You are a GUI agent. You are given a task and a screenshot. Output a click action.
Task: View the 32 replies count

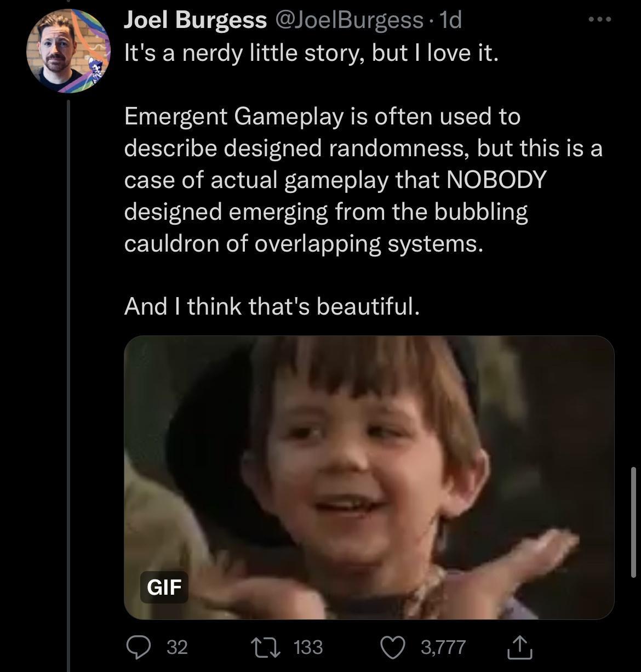click(x=177, y=647)
